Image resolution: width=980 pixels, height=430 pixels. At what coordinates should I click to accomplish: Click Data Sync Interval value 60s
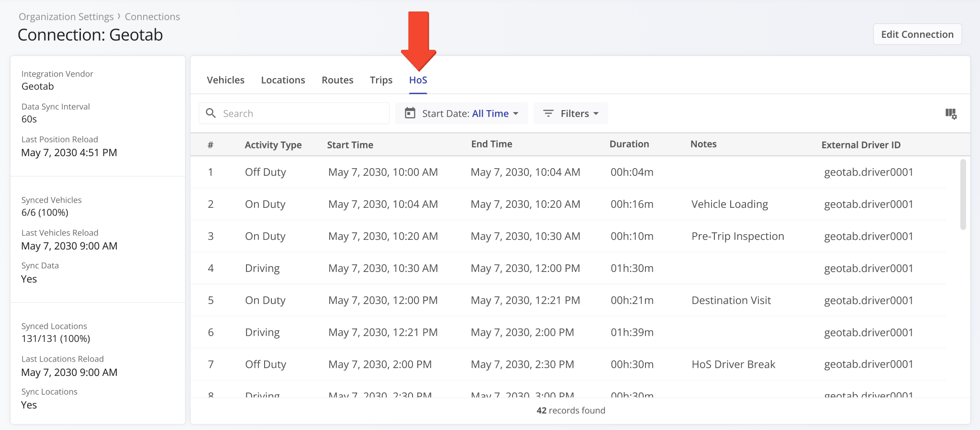(x=29, y=119)
